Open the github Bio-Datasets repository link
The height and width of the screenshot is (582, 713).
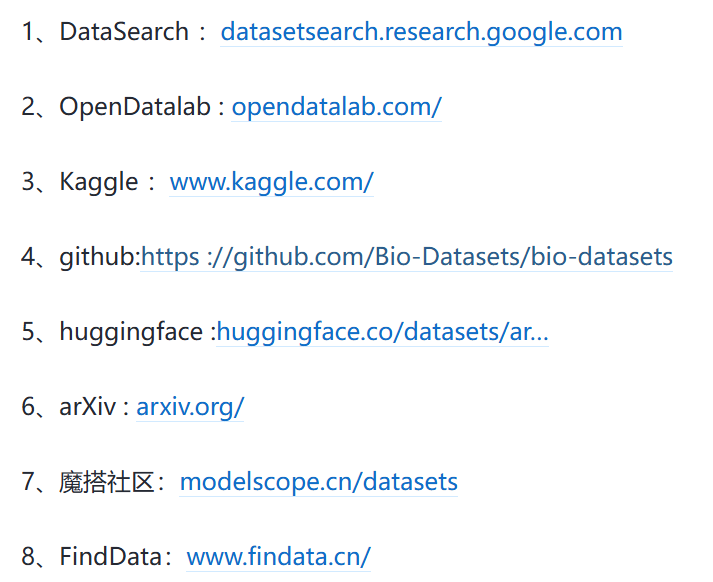[x=407, y=257]
